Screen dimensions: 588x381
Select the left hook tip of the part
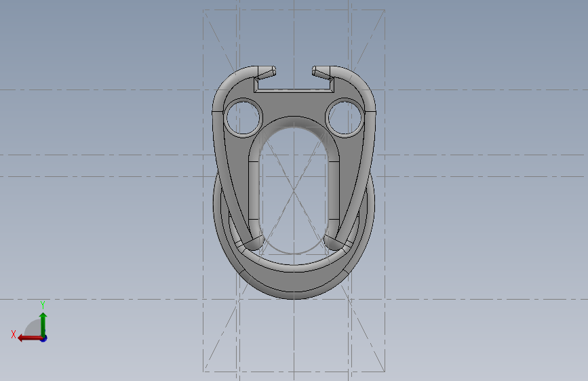(x=267, y=72)
